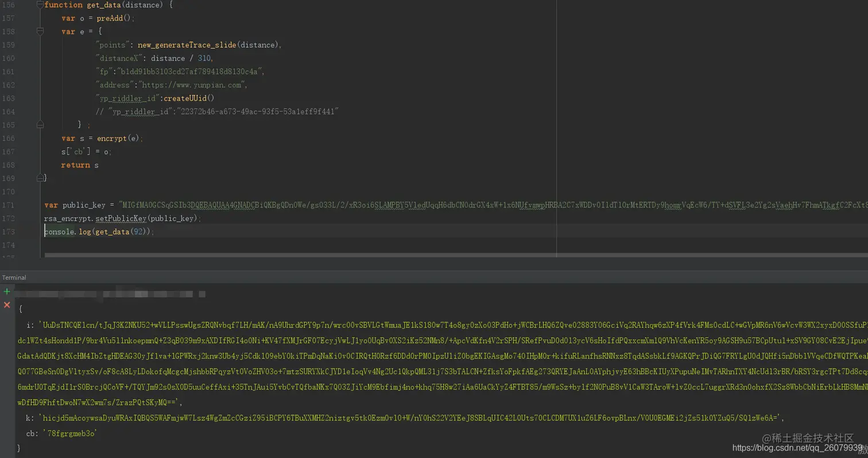Click the createUUid() call

(x=189, y=98)
